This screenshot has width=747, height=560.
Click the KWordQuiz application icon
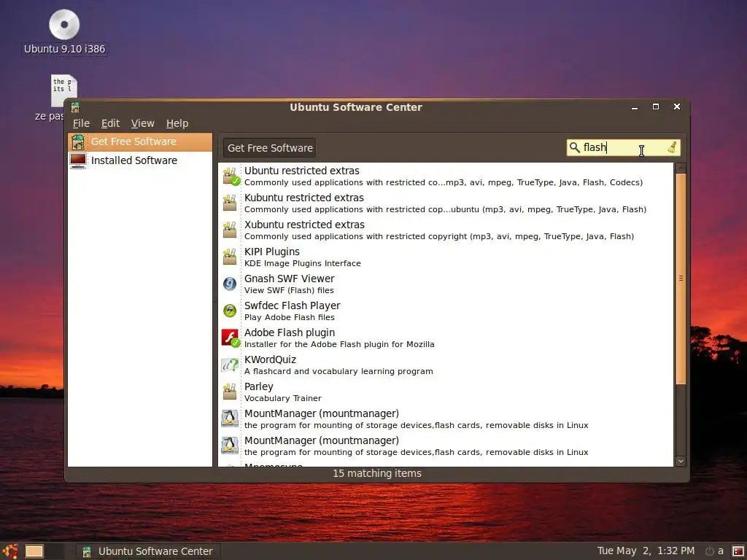click(230, 365)
